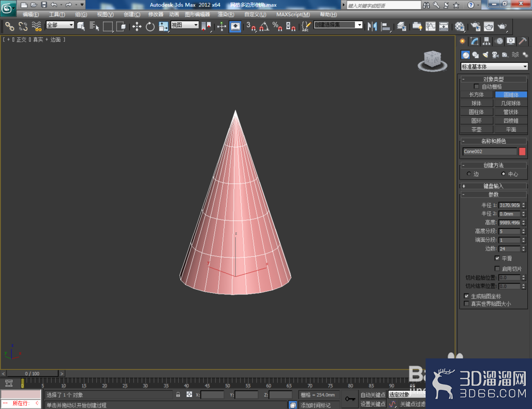
Task: Switch to the Modify panel tab
Action: coord(475,42)
